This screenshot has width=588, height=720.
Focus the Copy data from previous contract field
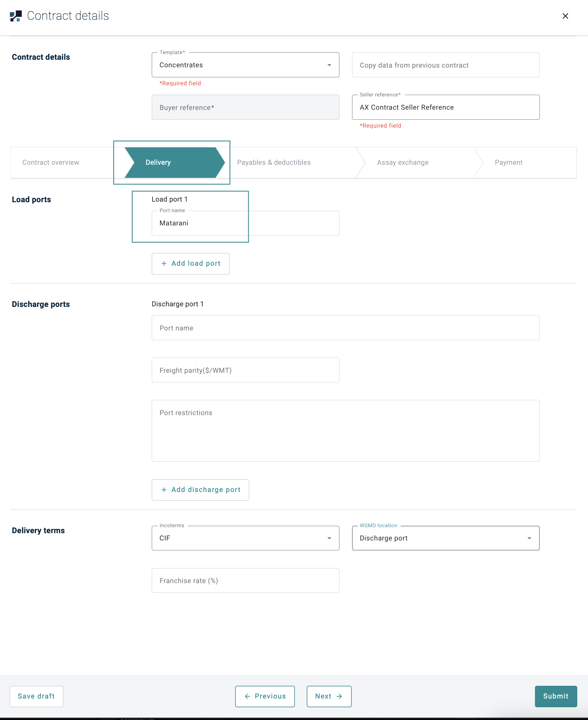(x=445, y=65)
